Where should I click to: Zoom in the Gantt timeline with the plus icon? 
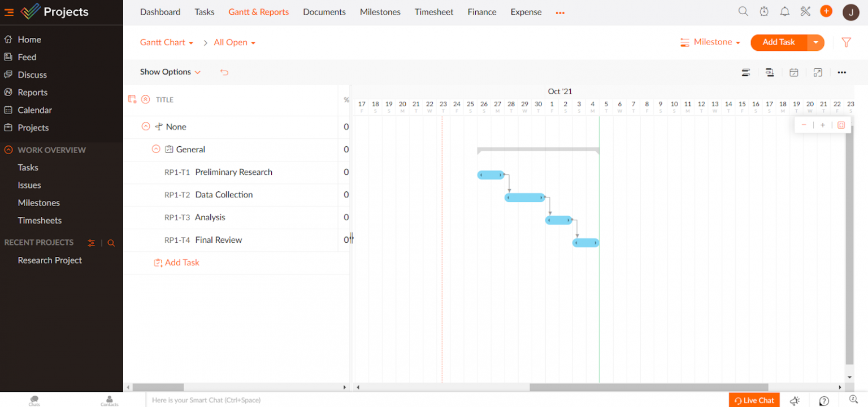(822, 125)
